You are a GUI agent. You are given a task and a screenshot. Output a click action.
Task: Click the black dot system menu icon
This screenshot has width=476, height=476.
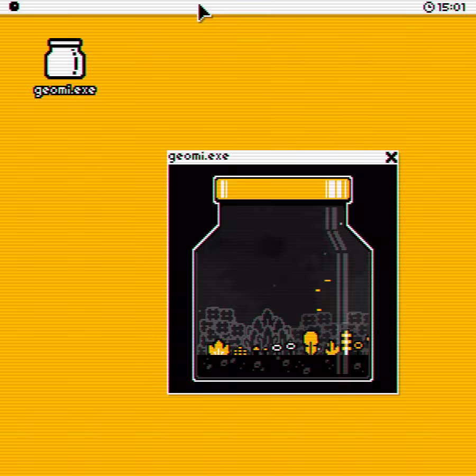click(x=14, y=6)
